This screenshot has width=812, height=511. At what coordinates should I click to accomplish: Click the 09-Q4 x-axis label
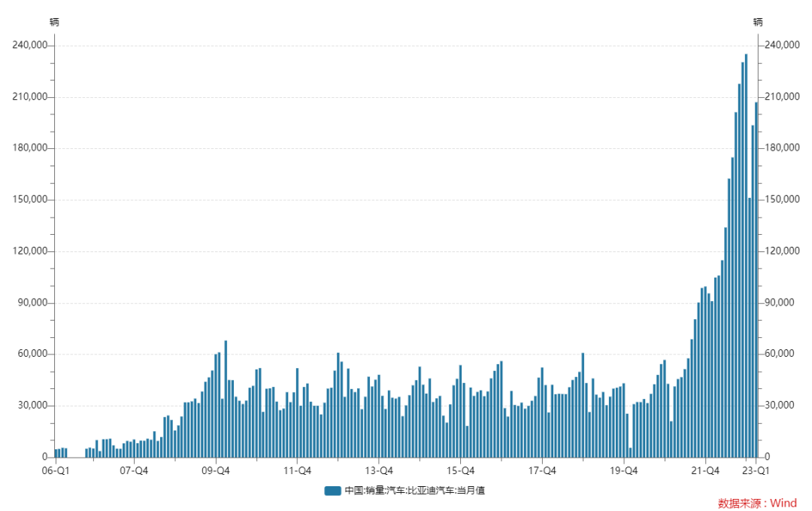click(217, 470)
